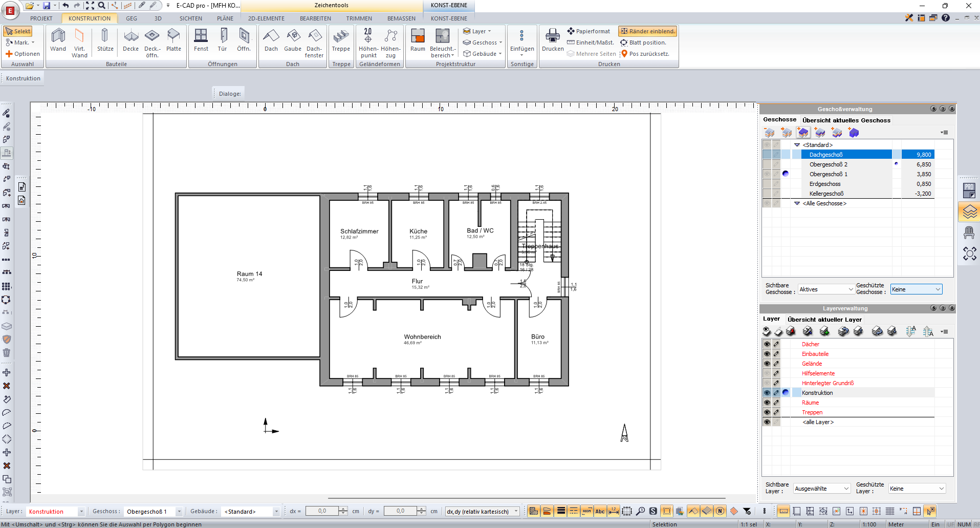Image resolution: width=980 pixels, height=528 pixels.
Task: Hide the Treppen layer
Action: [x=767, y=412]
